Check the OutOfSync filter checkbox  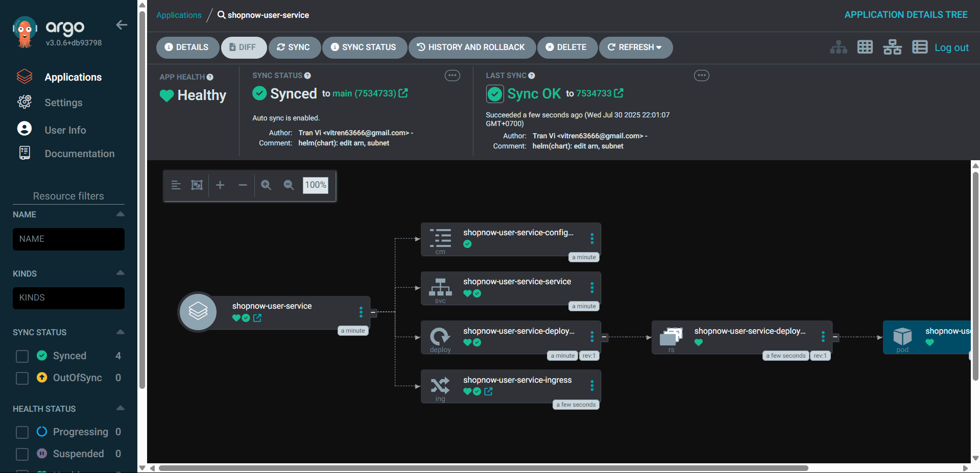point(22,378)
